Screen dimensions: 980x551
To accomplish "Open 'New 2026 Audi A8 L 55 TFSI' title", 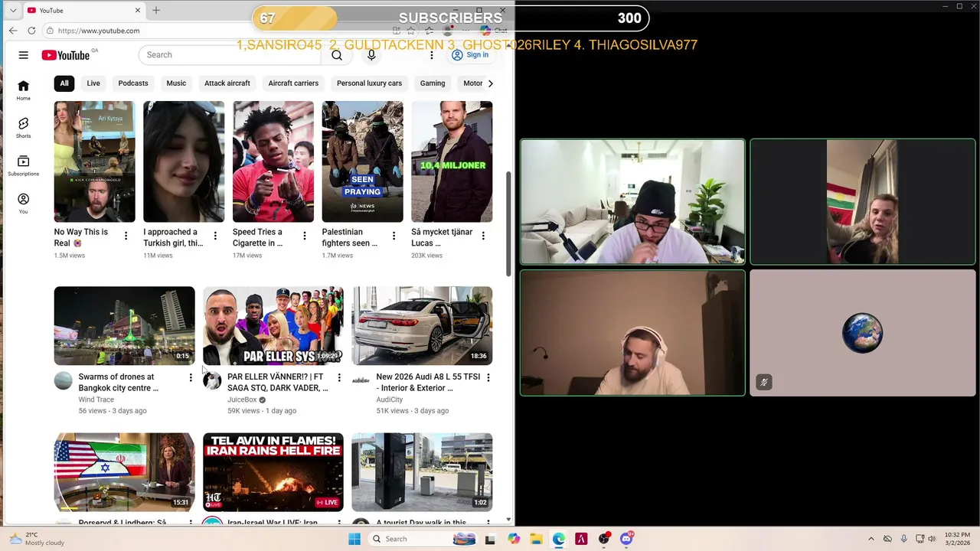I will [428, 382].
